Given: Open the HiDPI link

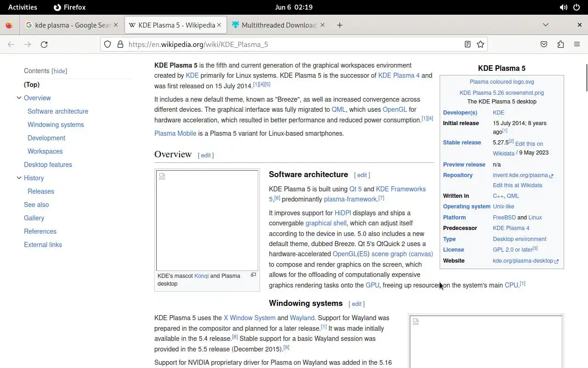Looking at the screenshot, I should (343, 213).
